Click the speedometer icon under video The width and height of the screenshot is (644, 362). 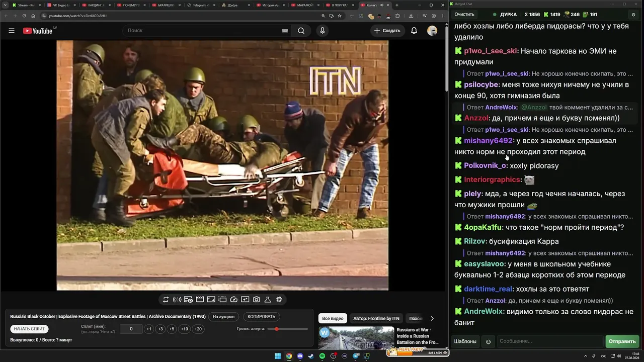point(233,299)
